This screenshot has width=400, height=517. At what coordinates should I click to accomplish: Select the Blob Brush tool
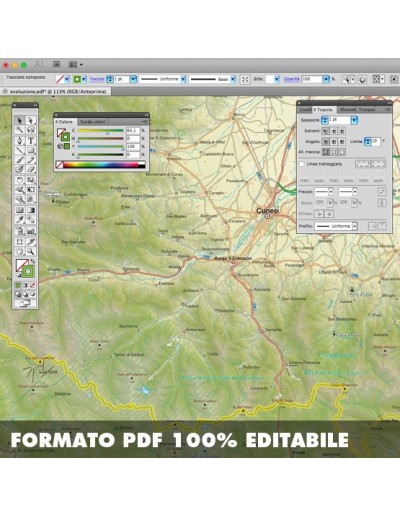point(20,169)
